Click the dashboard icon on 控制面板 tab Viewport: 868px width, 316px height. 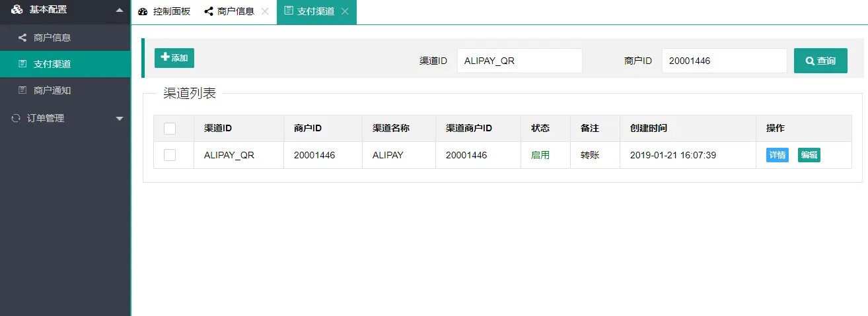[143, 11]
